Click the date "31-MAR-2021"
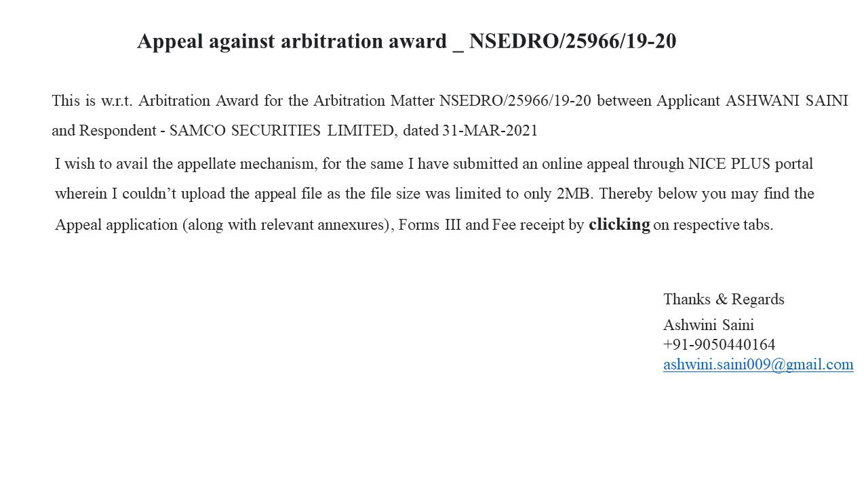 [x=490, y=131]
